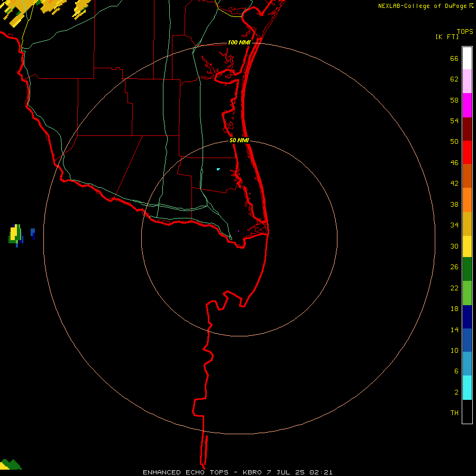Click the tiny magenta echo near radar site
This screenshot has width=476, height=476.
[239, 231]
